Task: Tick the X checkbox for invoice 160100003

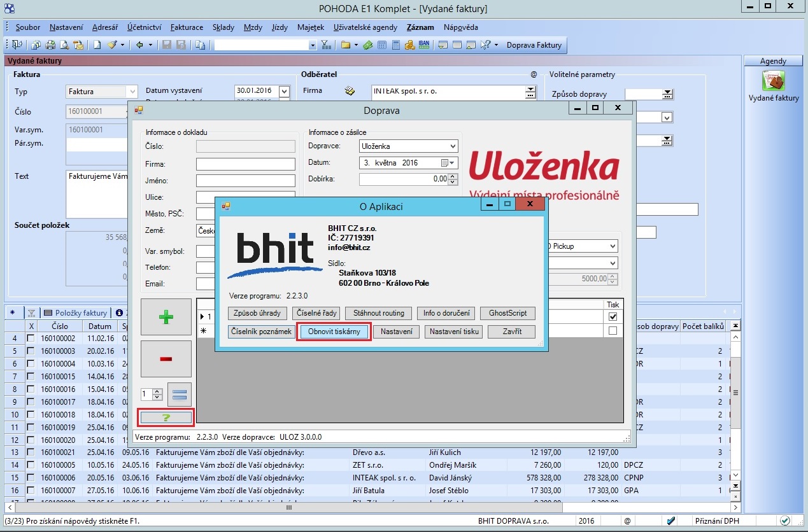Action: (31, 351)
